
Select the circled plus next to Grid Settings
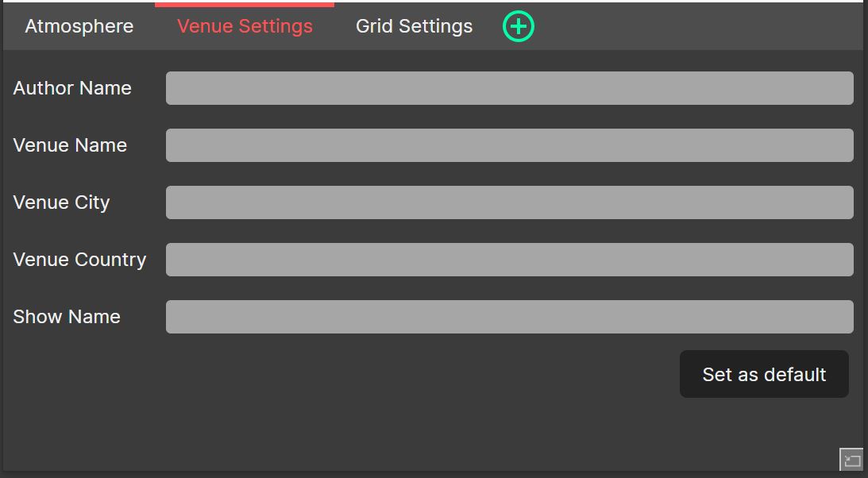518,25
